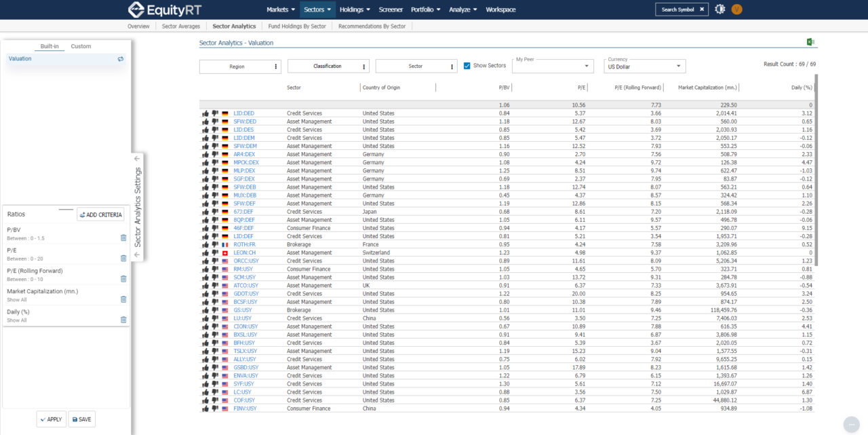The image size is (868, 435).
Task: Export table using the Excel icon
Action: pyautogui.click(x=810, y=42)
